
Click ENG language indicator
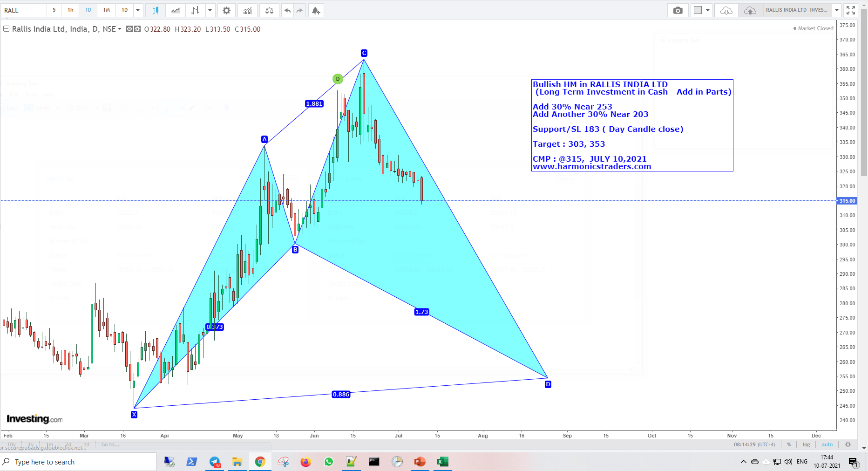pos(802,462)
